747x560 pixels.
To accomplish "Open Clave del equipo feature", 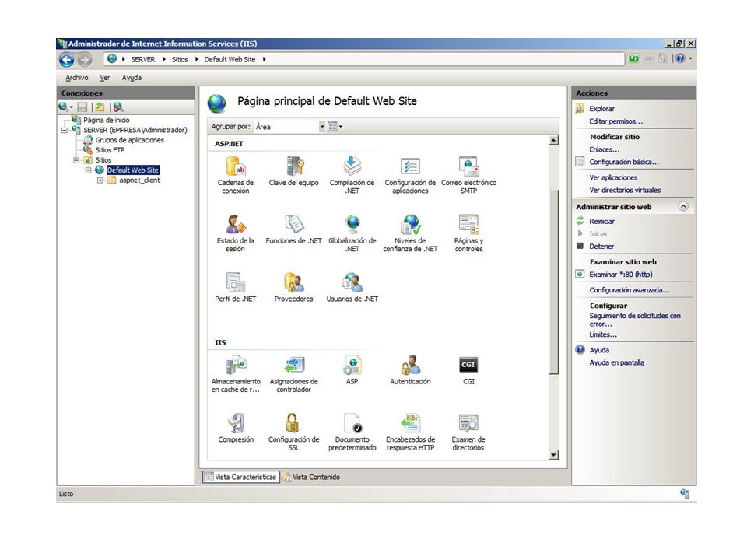I will click(293, 171).
